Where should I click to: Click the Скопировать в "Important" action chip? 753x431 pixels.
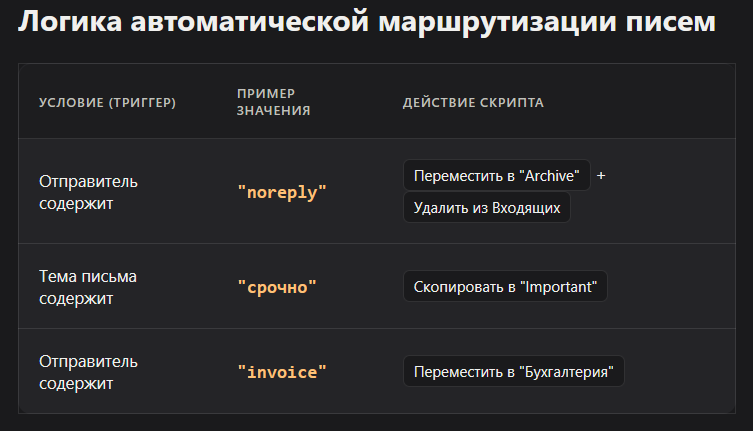pos(505,286)
